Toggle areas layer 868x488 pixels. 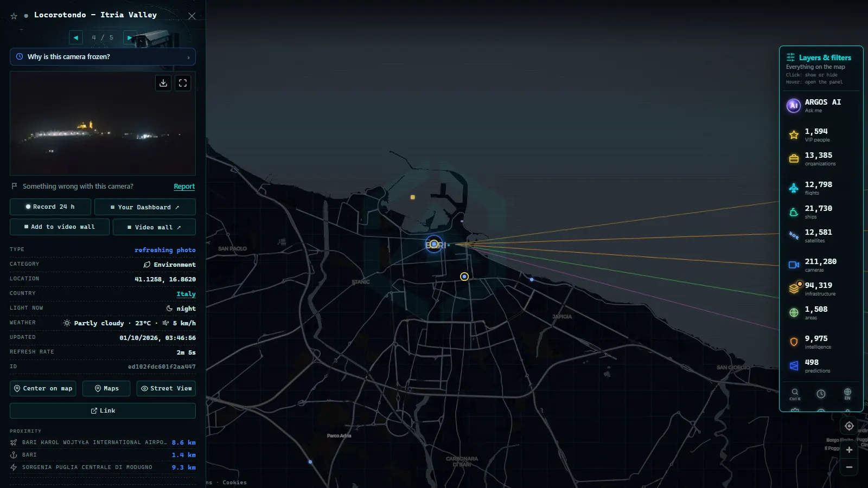[x=821, y=312]
